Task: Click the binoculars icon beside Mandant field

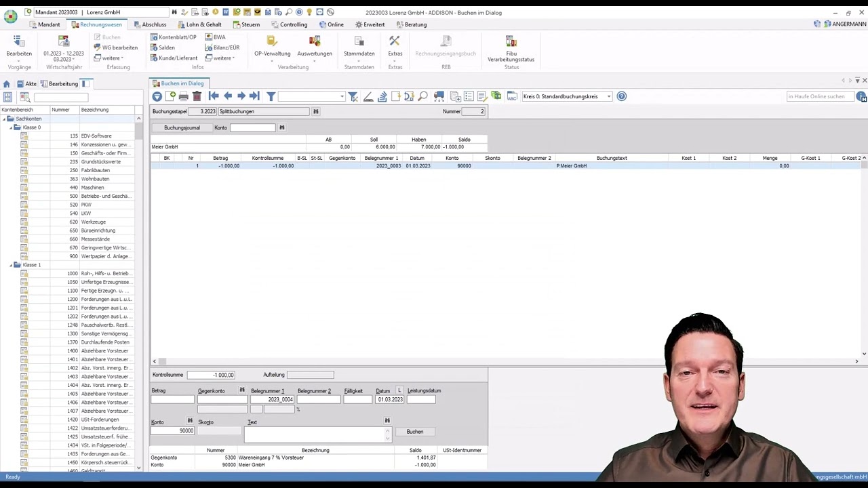Action: click(174, 12)
